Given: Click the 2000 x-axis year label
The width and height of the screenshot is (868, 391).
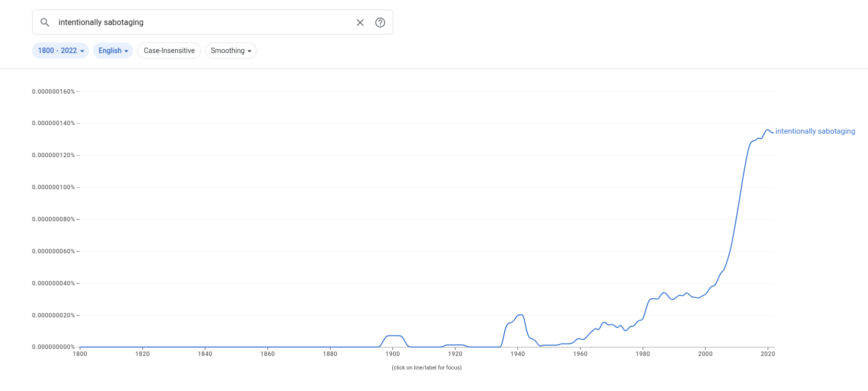Looking at the screenshot, I should click(705, 354).
